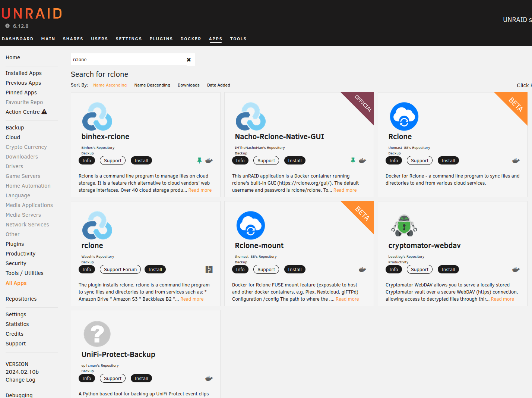Pin the Nacho-Rclone-Native-GUI app
Viewport: 532px width, 398px height.
click(353, 160)
